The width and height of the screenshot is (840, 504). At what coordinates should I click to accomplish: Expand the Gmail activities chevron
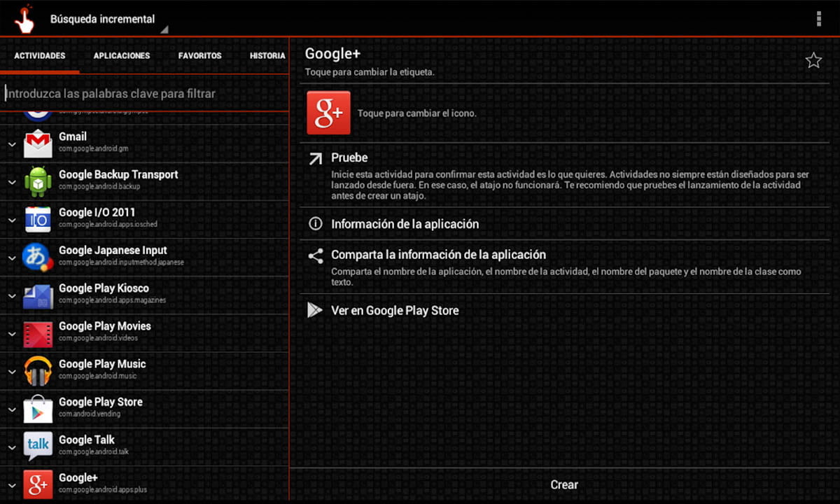click(11, 144)
